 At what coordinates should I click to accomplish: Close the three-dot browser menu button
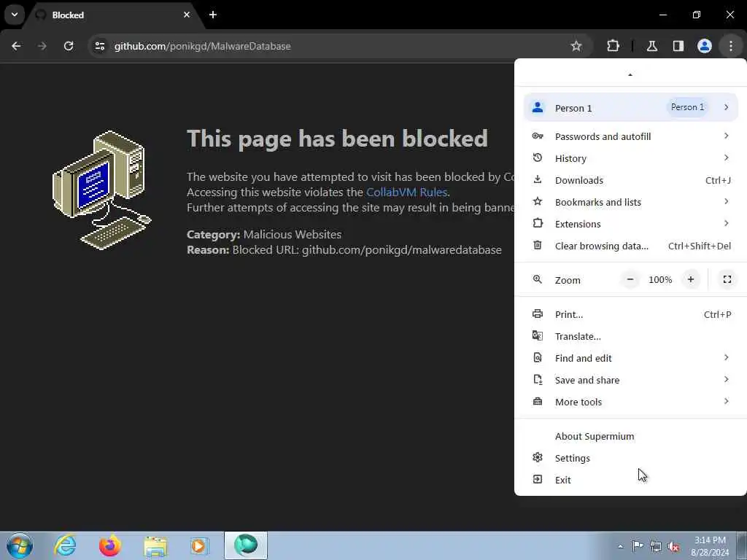(731, 46)
